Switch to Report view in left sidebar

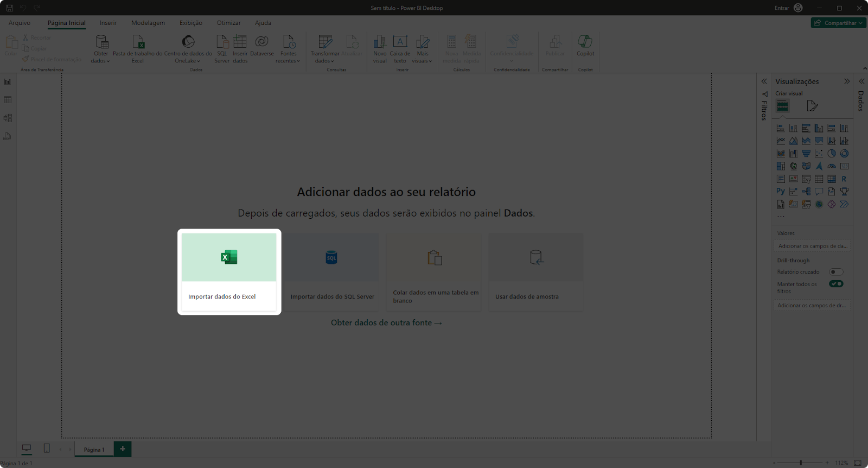tap(8, 82)
